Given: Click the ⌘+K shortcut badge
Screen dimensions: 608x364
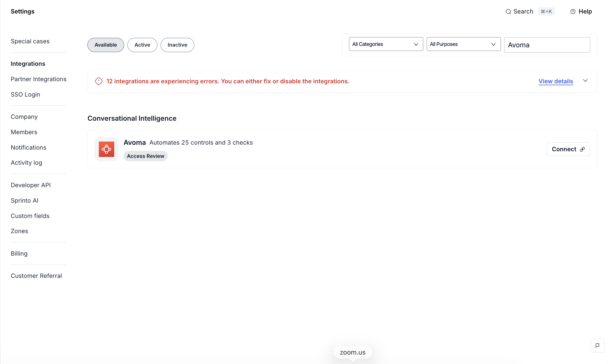Looking at the screenshot, I should tap(546, 12).
